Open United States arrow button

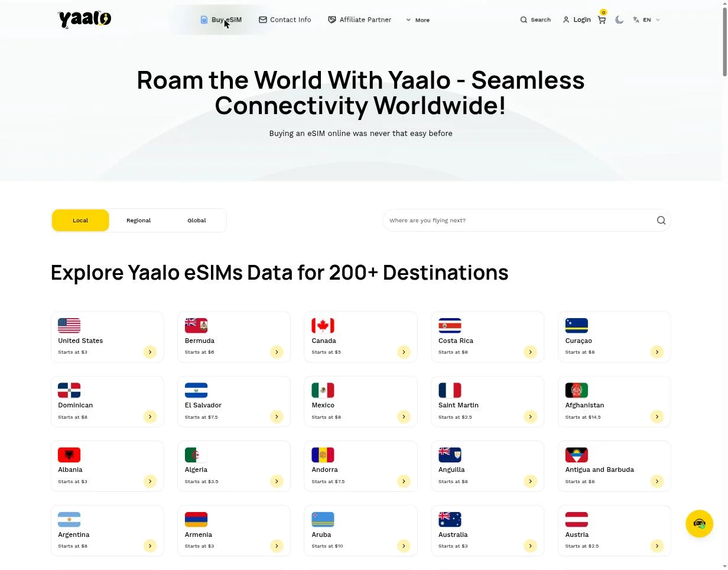pos(150,352)
